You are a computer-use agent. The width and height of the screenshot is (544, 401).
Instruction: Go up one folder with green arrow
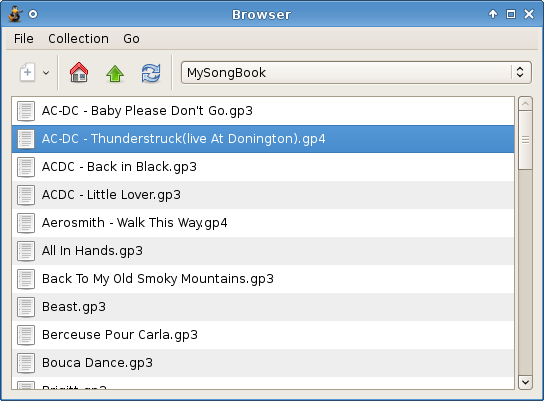(115, 73)
